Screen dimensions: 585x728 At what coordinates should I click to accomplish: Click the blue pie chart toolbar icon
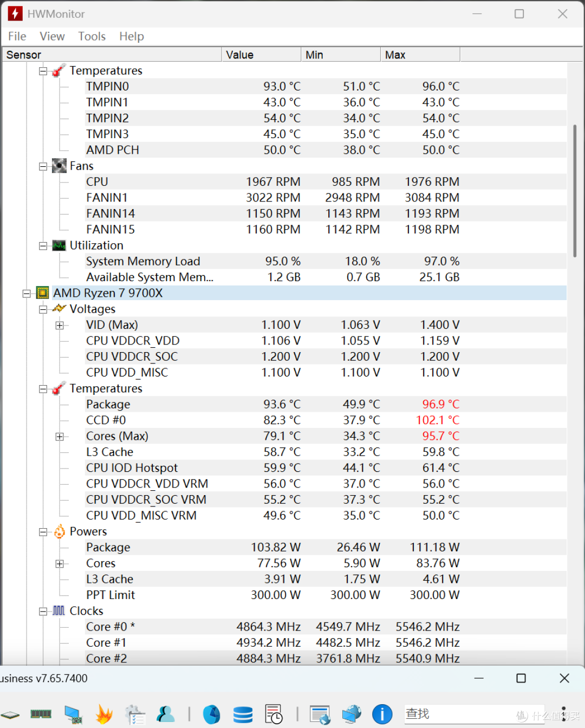(x=211, y=715)
